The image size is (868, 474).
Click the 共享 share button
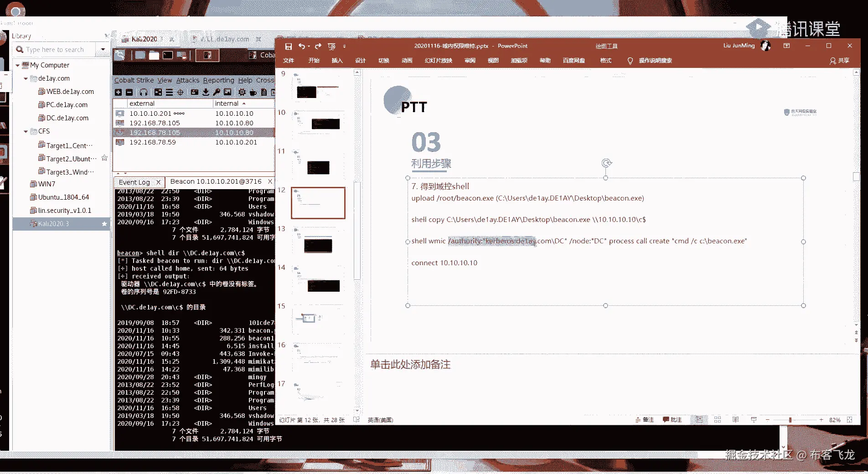click(x=840, y=61)
